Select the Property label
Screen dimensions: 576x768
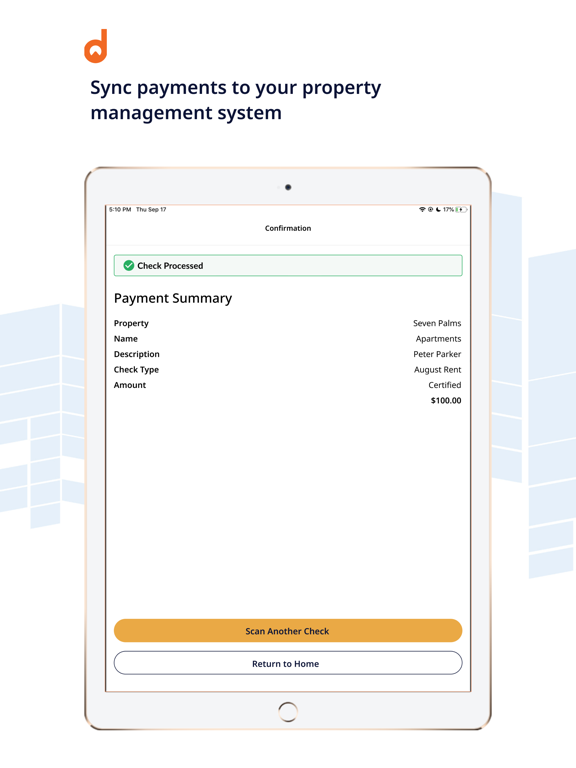tap(131, 323)
